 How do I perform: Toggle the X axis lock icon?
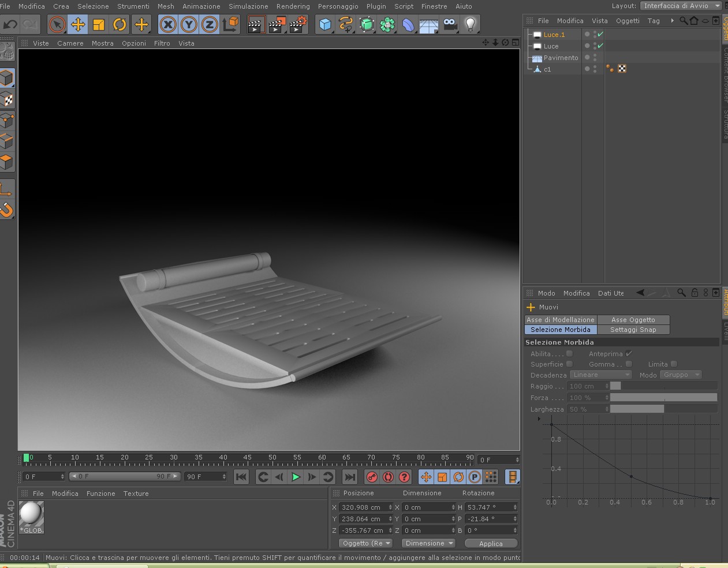pos(168,24)
